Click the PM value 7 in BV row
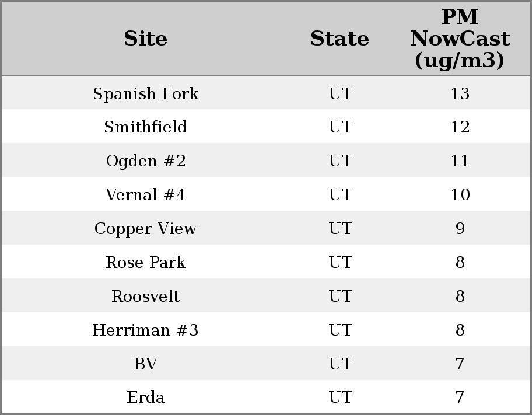Image resolution: width=532 pixels, height=415 pixels. click(x=460, y=364)
